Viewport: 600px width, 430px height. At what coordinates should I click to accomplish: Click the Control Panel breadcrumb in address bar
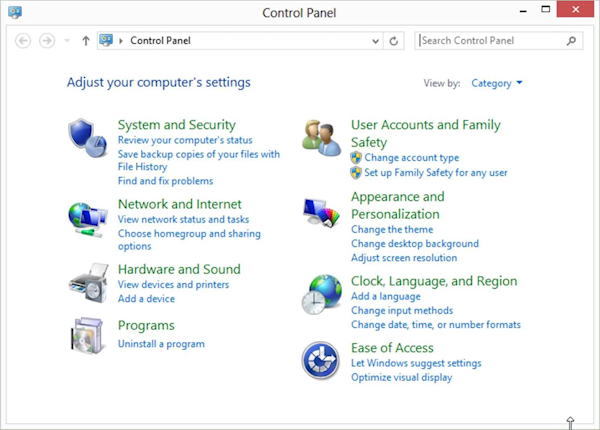(x=160, y=41)
